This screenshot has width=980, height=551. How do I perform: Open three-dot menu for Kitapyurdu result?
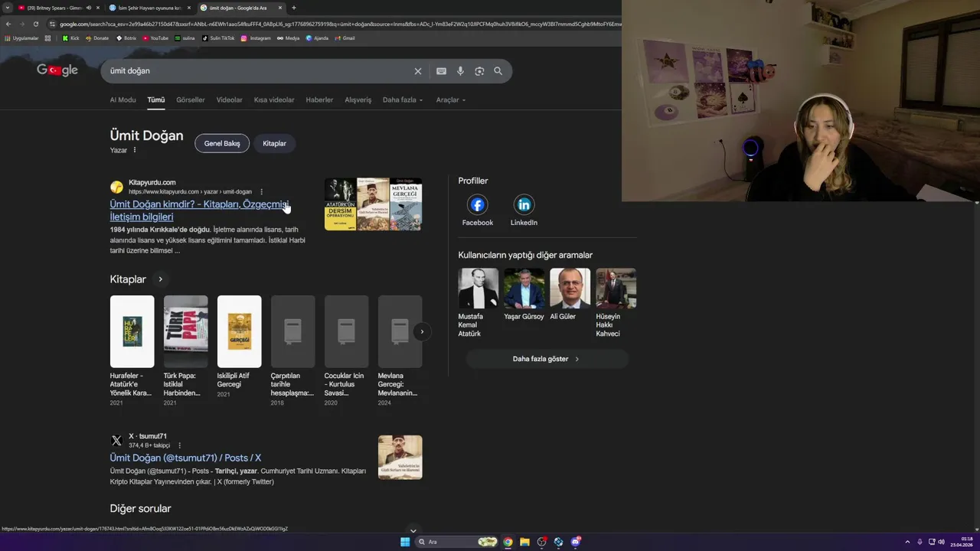261,192
